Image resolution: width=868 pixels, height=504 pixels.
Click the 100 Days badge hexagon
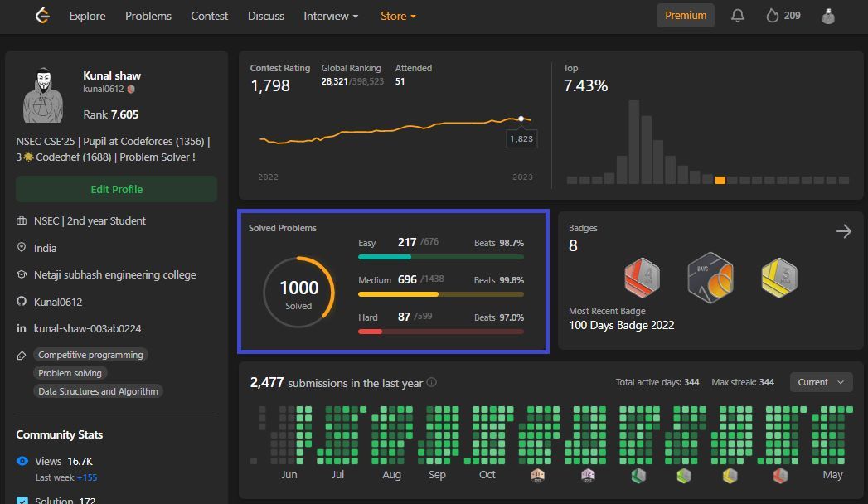pos(710,278)
